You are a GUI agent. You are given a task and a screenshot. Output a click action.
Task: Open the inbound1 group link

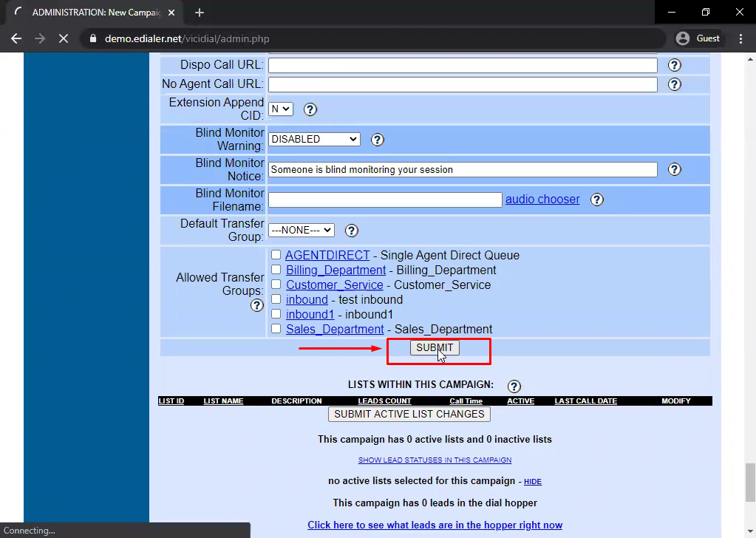(310, 314)
